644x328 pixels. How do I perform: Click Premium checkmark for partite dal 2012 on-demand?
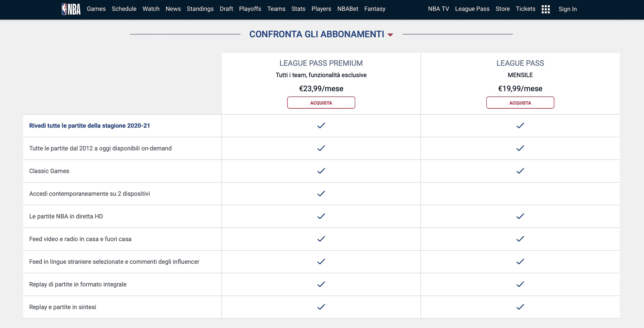[x=321, y=148]
